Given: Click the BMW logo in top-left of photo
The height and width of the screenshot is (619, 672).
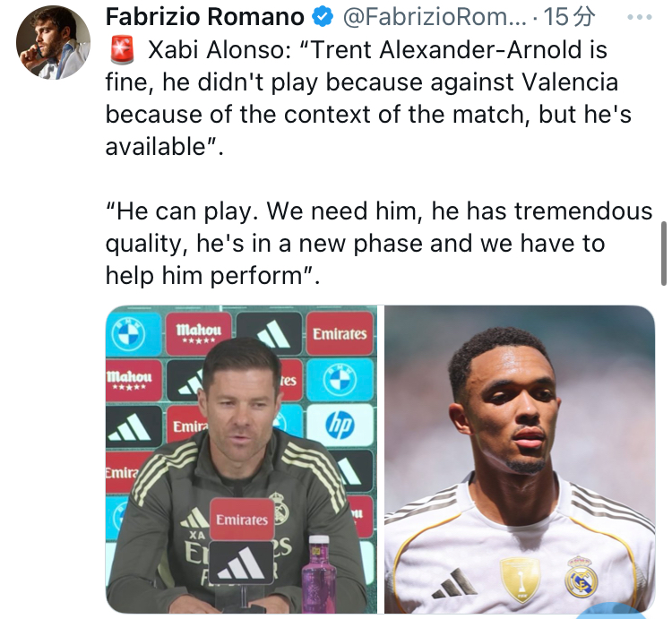Looking at the screenshot, I should 128,334.
